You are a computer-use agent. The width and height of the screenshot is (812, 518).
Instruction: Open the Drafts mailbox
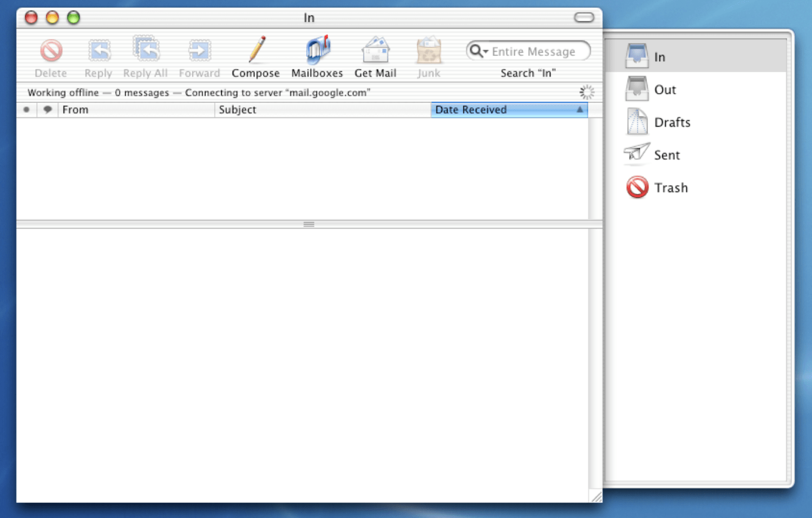pos(695,122)
